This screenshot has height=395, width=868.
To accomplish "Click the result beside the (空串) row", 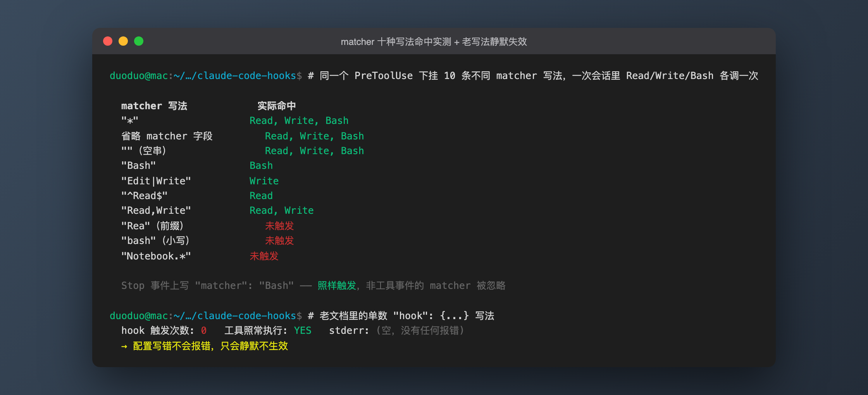I will point(315,151).
